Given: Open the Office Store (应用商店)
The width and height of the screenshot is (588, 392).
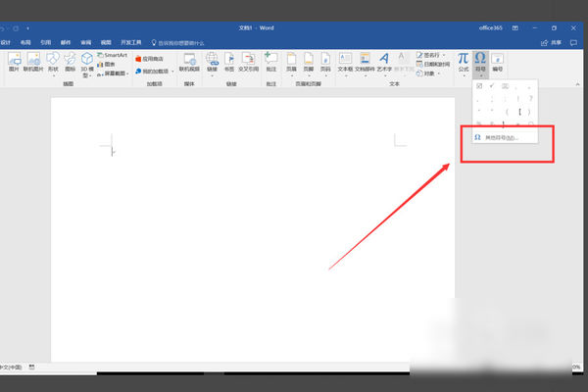Looking at the screenshot, I should click(x=149, y=59).
